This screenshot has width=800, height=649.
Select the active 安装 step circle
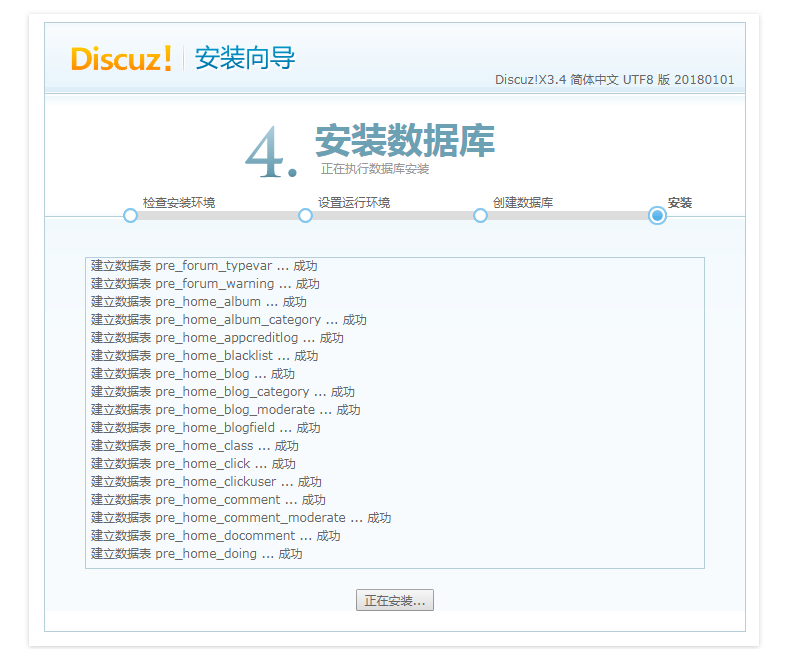pos(657,215)
